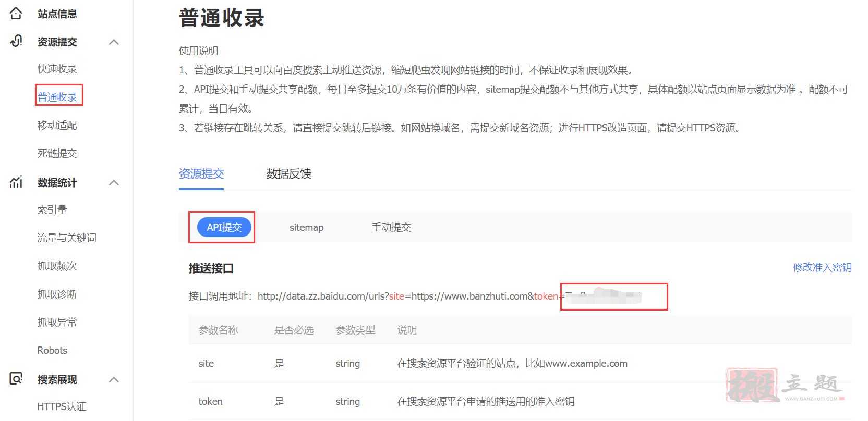Open 死链提交 menu item
The width and height of the screenshot is (868, 421).
(x=57, y=153)
